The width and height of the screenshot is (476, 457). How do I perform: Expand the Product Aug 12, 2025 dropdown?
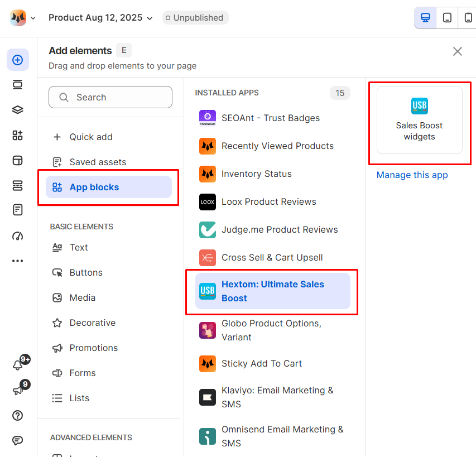pos(100,18)
